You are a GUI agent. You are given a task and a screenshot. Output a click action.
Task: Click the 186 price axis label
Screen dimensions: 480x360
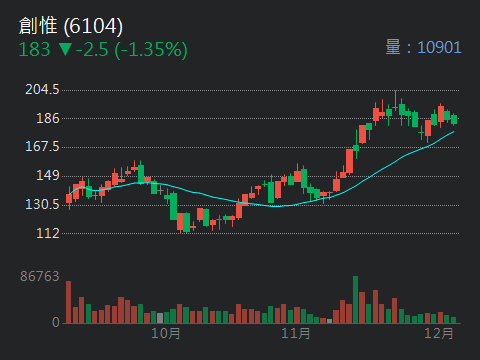pyautogui.click(x=48, y=118)
